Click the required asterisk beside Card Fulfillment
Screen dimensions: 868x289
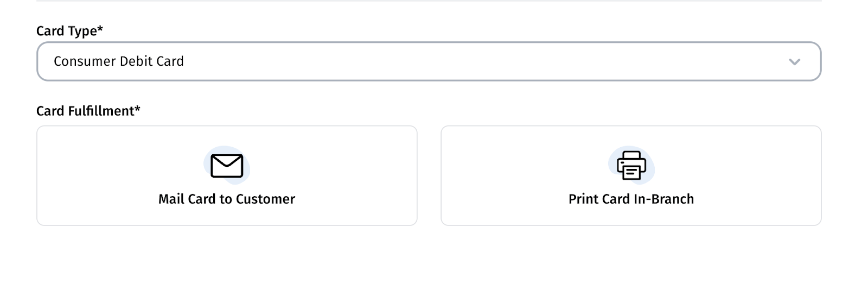(138, 109)
